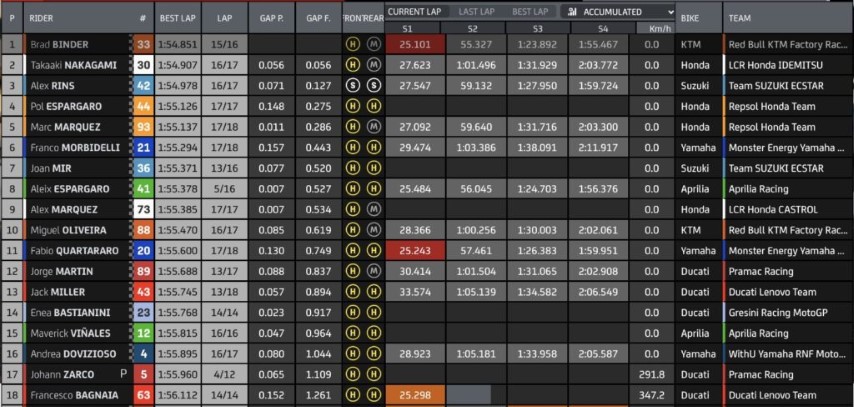
Task: Click Zarco's lap count 4/12
Action: point(224,374)
